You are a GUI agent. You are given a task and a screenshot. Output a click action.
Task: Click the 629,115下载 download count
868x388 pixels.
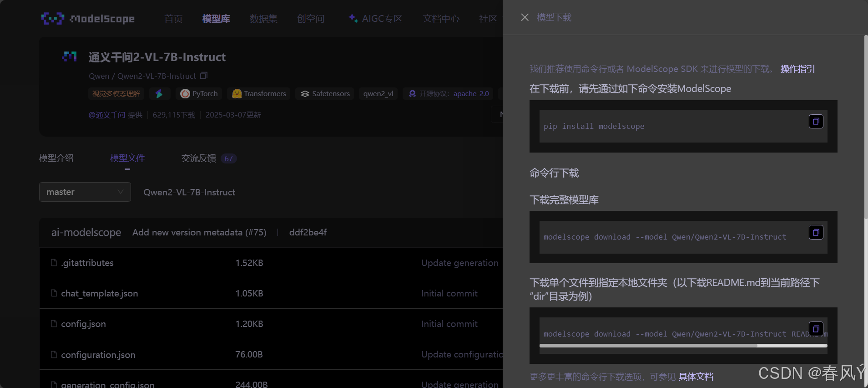click(x=174, y=115)
